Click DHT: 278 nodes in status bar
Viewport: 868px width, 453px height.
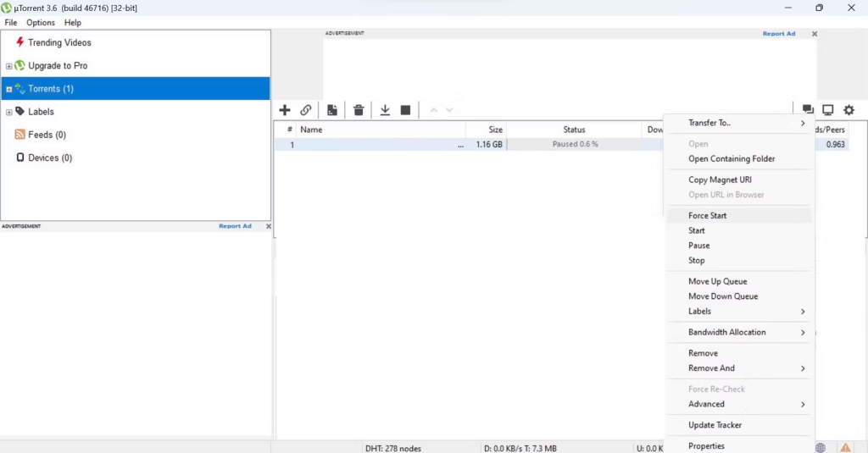tap(393, 449)
